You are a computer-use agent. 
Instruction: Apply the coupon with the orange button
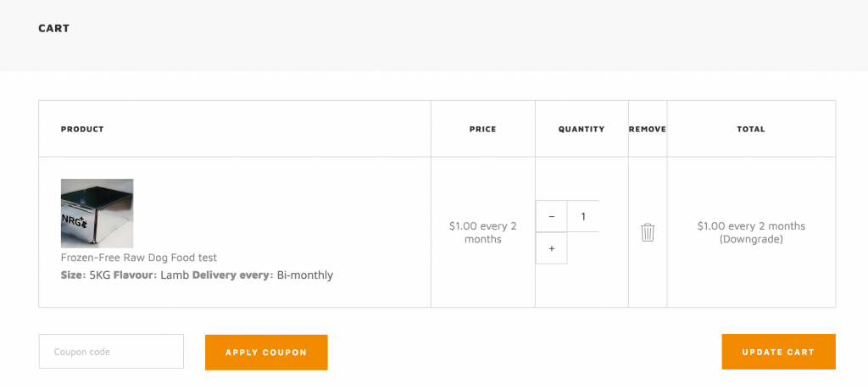tap(266, 353)
